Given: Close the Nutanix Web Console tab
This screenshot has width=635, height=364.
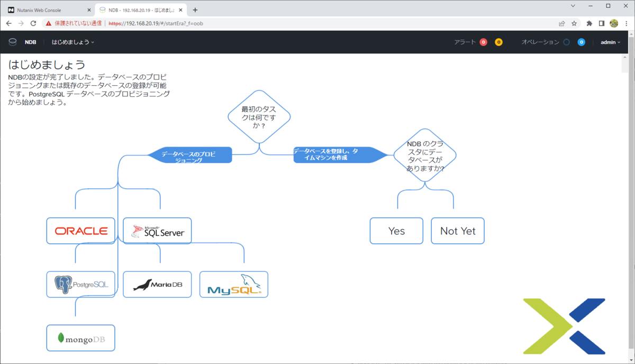Looking at the screenshot, I should click(x=88, y=10).
